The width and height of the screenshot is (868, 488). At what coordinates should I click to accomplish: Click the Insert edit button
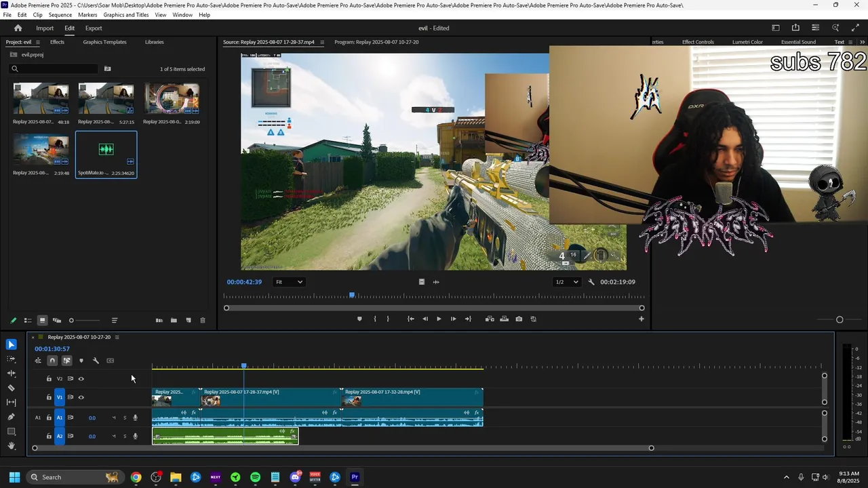(x=490, y=319)
